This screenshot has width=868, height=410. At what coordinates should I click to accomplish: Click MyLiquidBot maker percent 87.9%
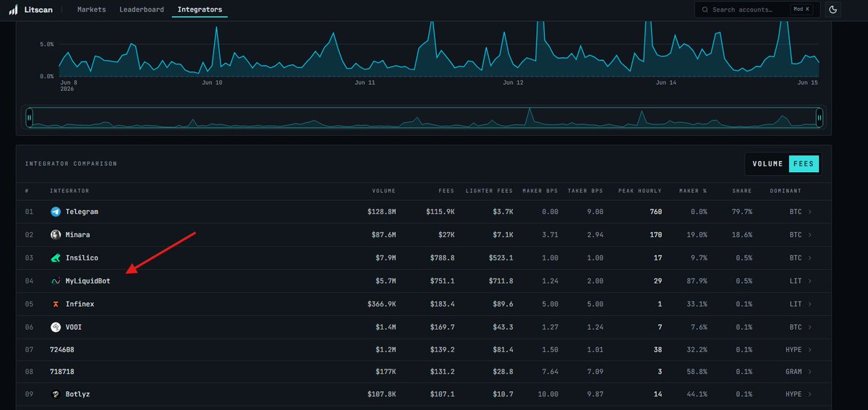pyautogui.click(x=695, y=281)
